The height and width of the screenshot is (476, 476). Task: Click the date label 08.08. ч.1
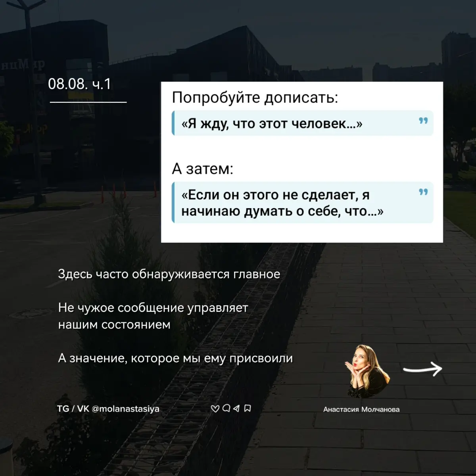tap(80, 84)
